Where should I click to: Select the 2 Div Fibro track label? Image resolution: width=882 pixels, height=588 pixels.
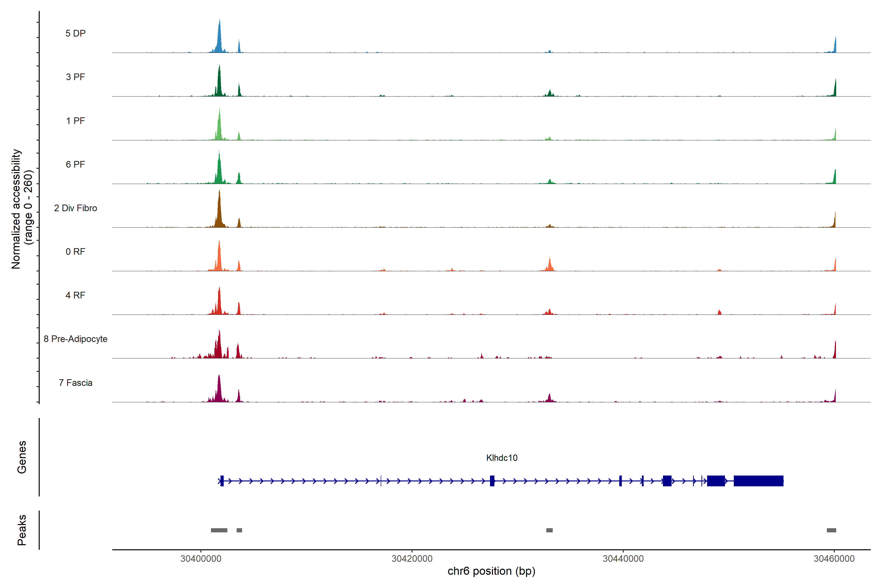coord(75,208)
